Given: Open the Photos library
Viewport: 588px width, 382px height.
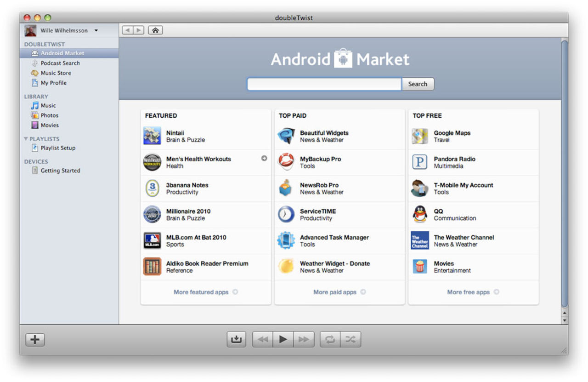Looking at the screenshot, I should pos(51,115).
